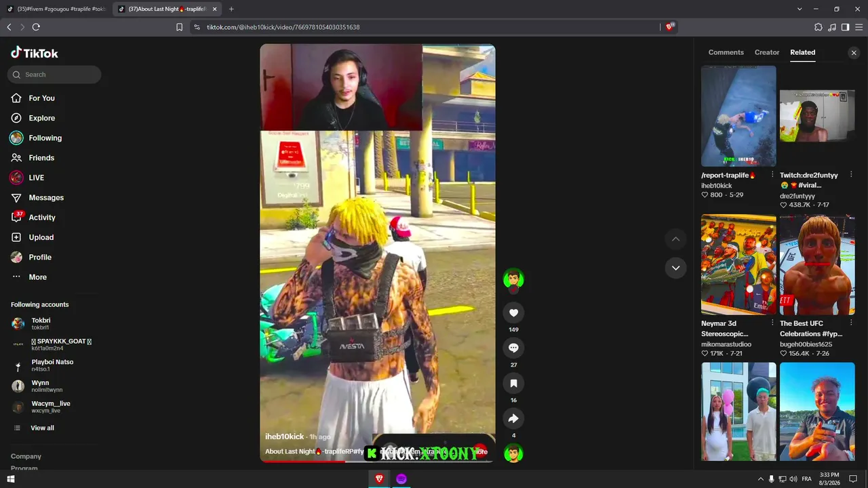
Task: Show hidden system tray icons
Action: click(x=760, y=479)
